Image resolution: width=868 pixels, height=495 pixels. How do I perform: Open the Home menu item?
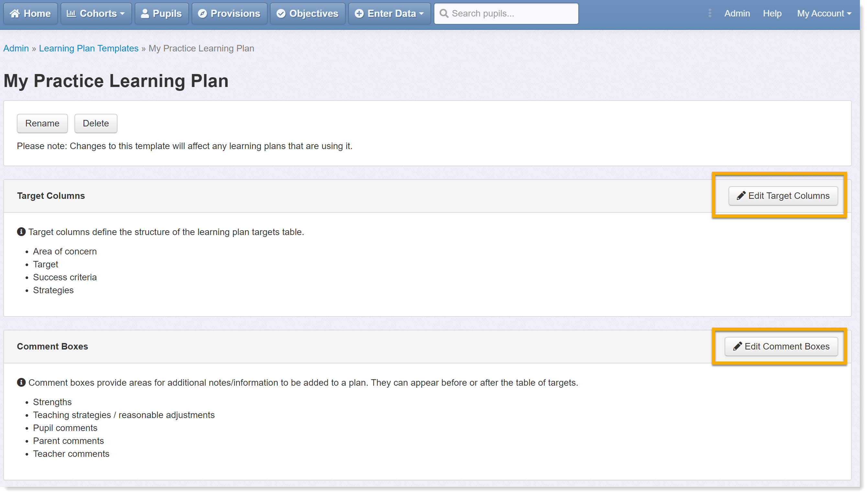pyautogui.click(x=30, y=14)
